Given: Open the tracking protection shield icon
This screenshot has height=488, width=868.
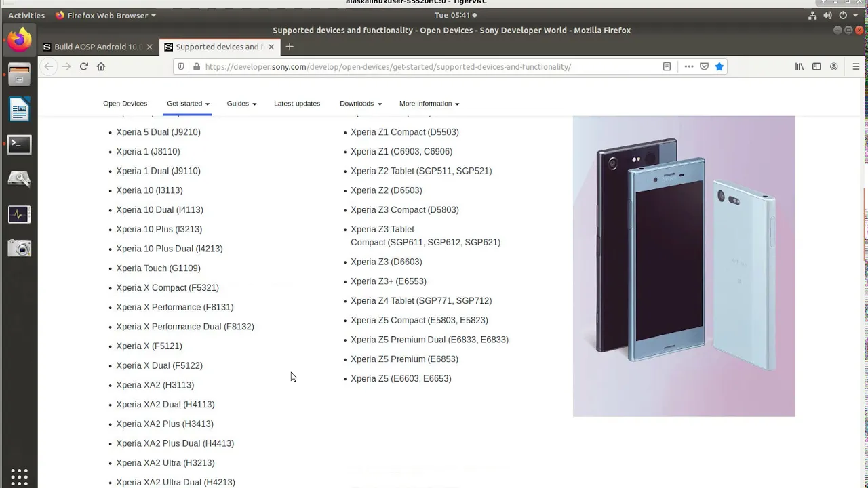Looking at the screenshot, I should (181, 66).
